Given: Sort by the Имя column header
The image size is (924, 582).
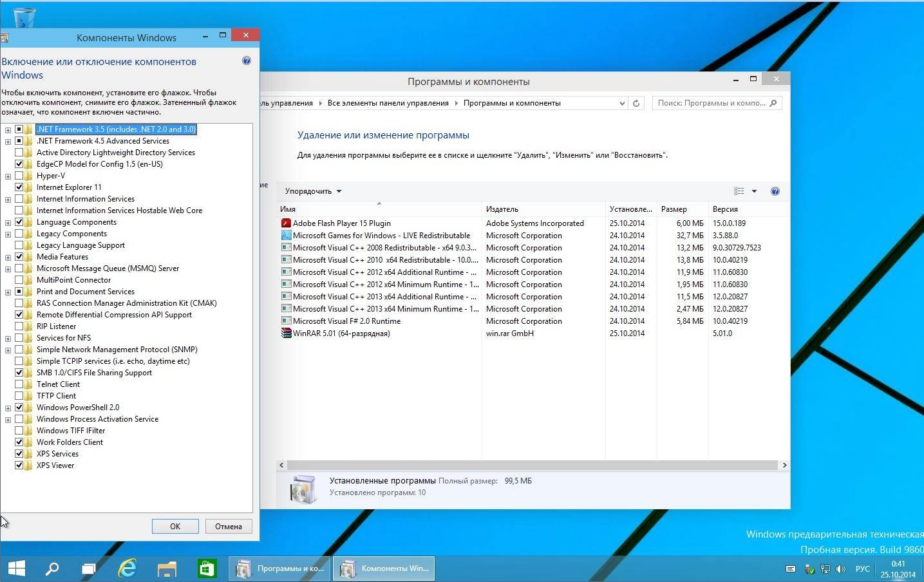Looking at the screenshot, I should click(379, 209).
